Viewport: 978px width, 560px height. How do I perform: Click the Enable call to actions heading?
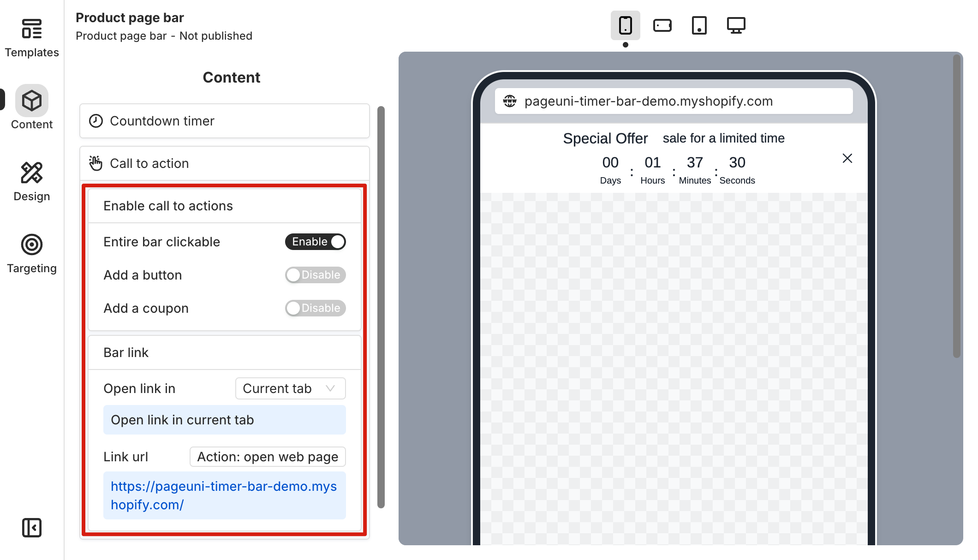tap(168, 206)
